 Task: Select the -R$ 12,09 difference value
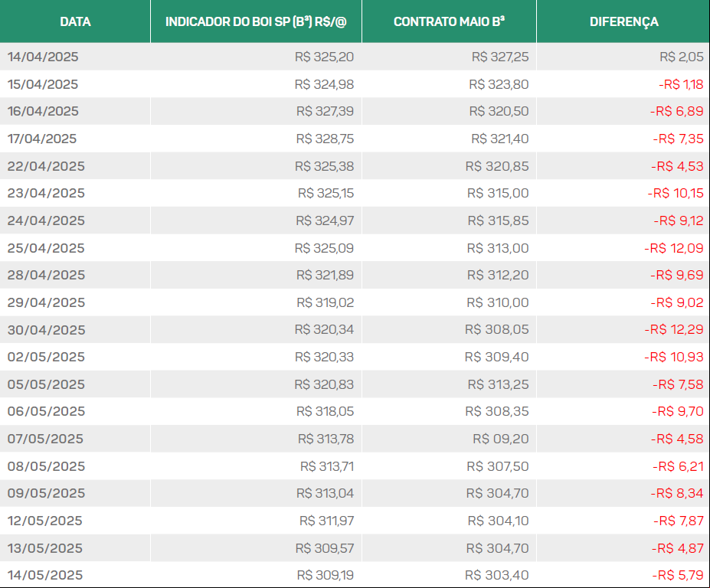(x=674, y=249)
